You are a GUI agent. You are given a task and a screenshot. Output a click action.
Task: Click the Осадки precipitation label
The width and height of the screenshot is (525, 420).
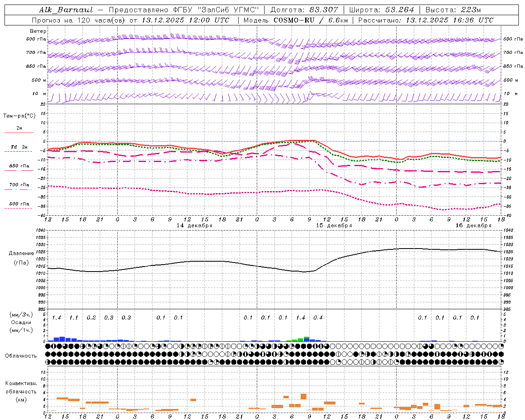tap(21, 322)
